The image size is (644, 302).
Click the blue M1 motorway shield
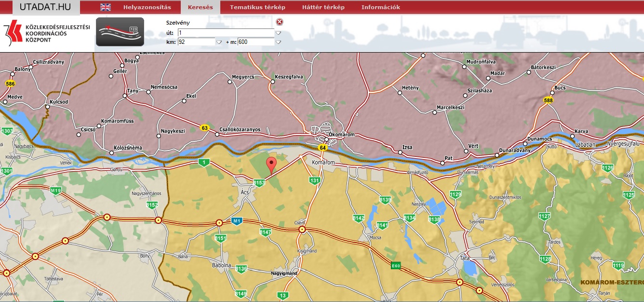pos(236,221)
